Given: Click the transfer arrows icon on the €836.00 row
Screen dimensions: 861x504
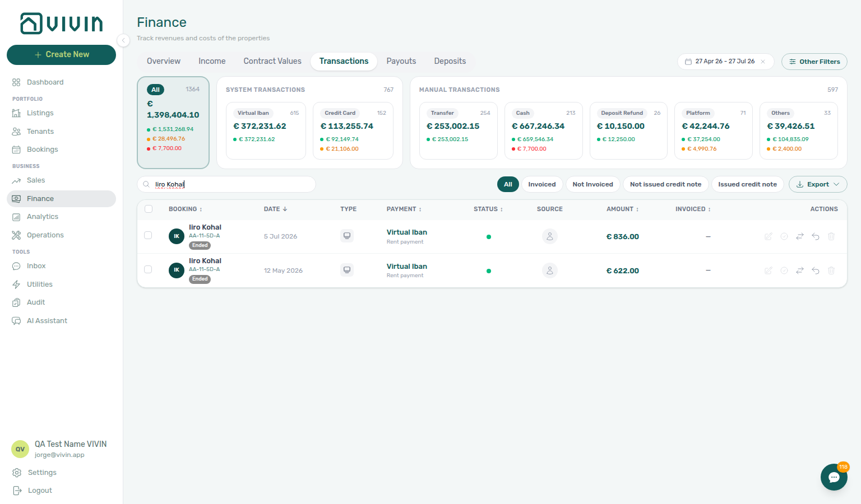Looking at the screenshot, I should pos(800,236).
